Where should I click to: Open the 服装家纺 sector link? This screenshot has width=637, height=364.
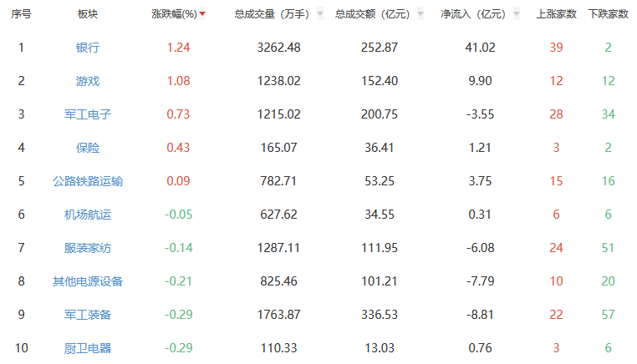[88, 248]
